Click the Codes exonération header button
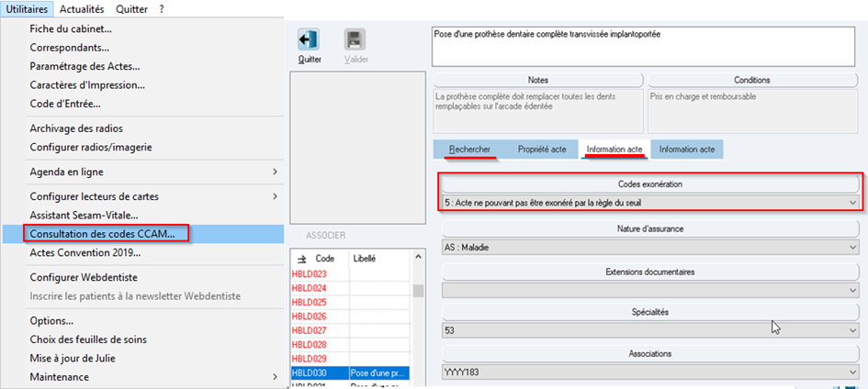The image size is (868, 389). pyautogui.click(x=650, y=184)
